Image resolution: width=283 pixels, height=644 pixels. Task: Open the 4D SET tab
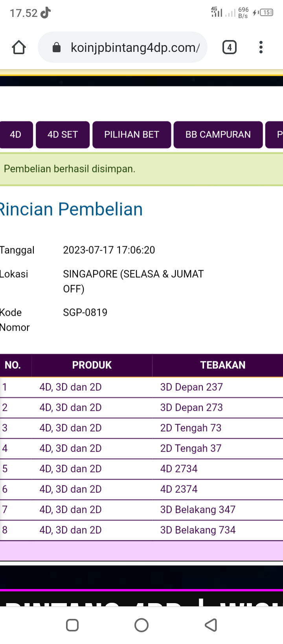coord(63,135)
